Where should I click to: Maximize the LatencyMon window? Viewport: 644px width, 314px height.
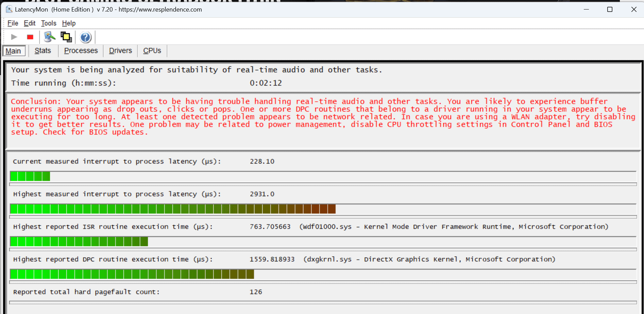pos(610,9)
